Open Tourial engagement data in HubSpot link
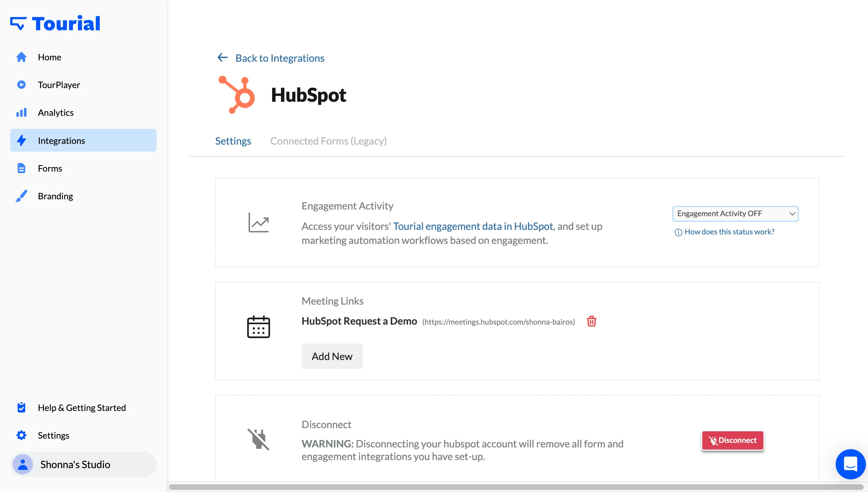The height and width of the screenshot is (492, 868). pyautogui.click(x=473, y=226)
